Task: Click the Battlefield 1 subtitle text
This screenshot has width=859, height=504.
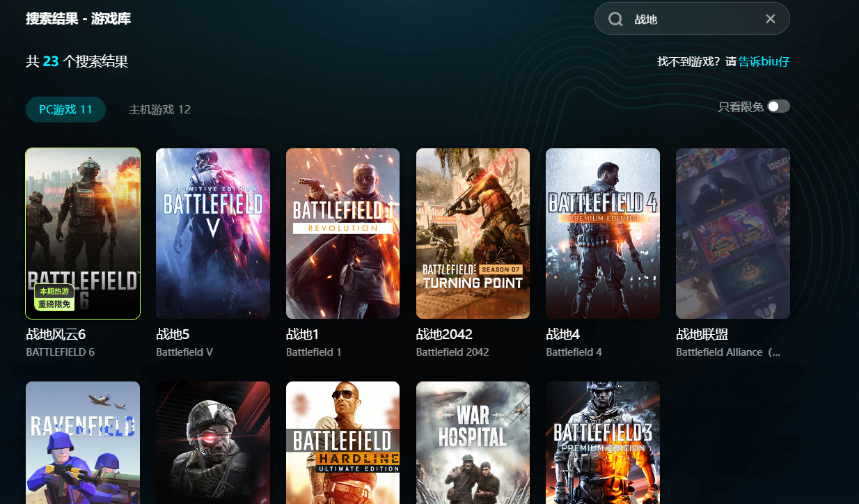Action: (314, 352)
